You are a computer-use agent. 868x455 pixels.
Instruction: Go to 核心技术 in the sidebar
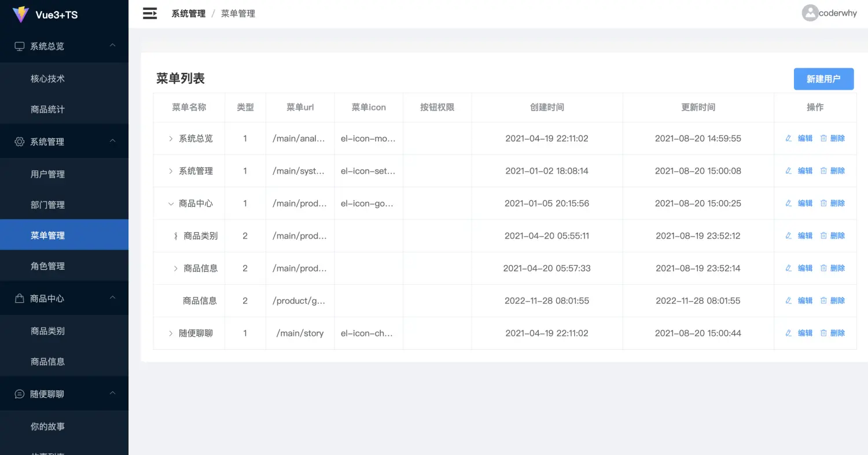coord(47,79)
